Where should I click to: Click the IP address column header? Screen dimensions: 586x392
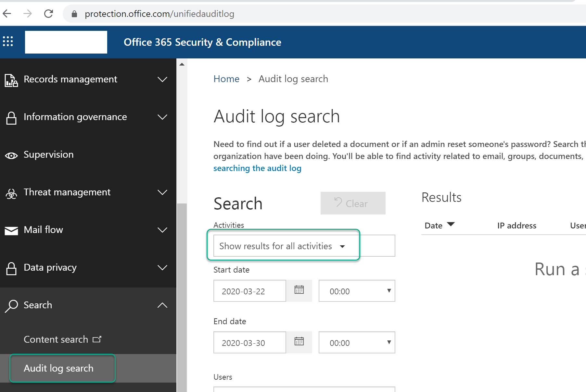516,226
